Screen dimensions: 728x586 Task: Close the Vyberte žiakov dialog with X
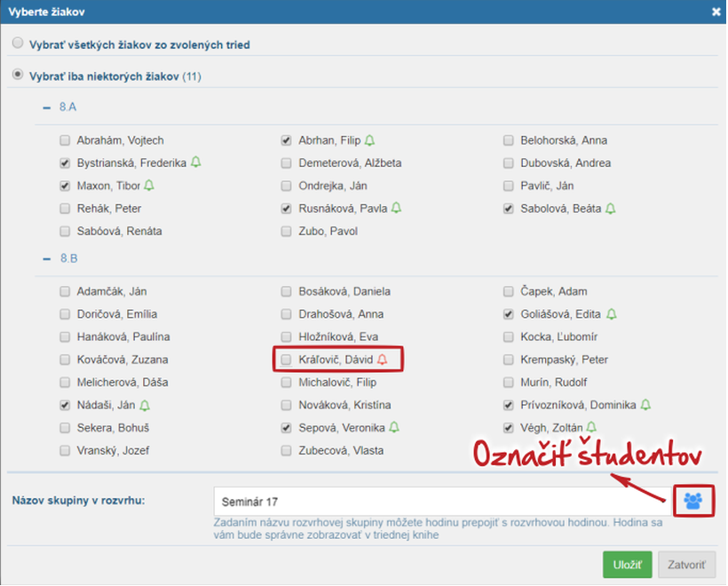(x=716, y=12)
